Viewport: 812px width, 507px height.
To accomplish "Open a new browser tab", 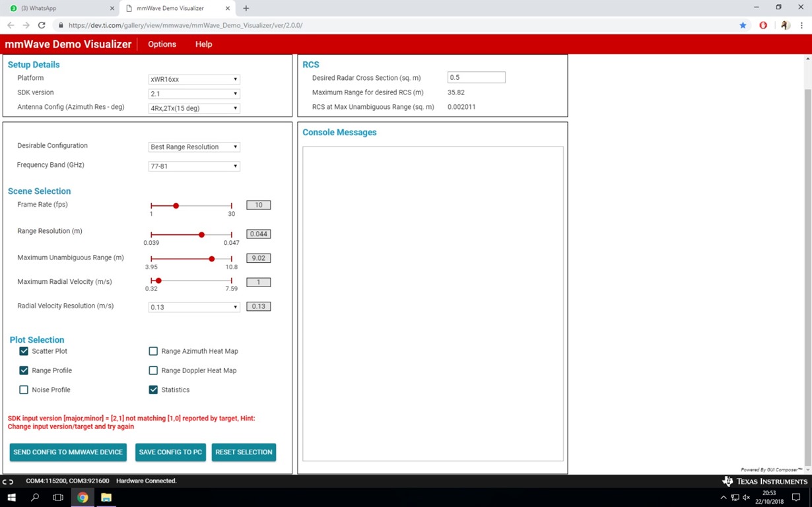I will point(246,8).
